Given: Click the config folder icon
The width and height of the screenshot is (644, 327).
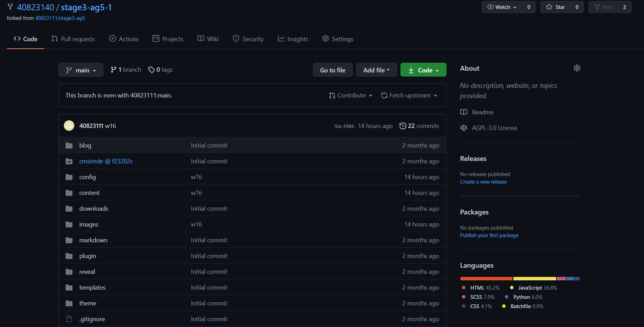Looking at the screenshot, I should point(69,177).
